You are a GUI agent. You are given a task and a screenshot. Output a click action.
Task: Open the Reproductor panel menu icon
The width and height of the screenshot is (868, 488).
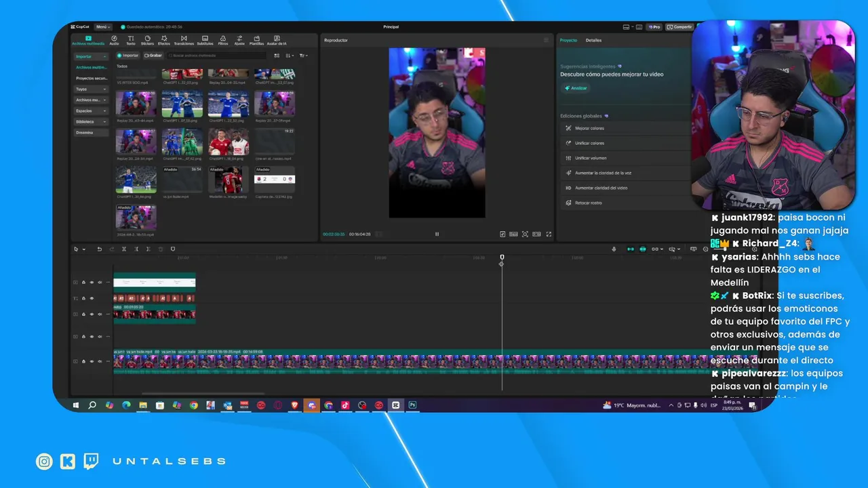click(x=546, y=40)
